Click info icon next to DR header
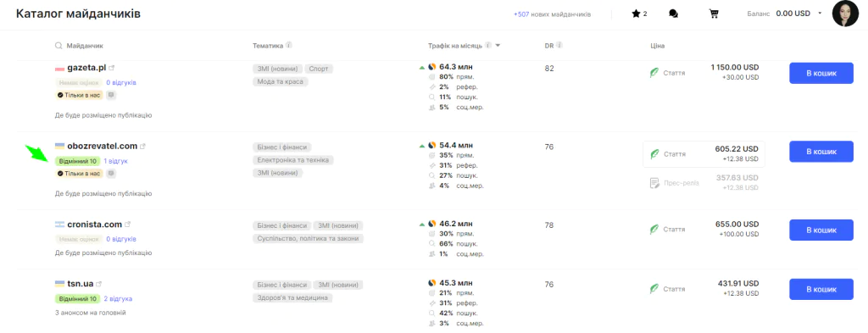Viewport: 868px width, 333px height. (x=559, y=46)
